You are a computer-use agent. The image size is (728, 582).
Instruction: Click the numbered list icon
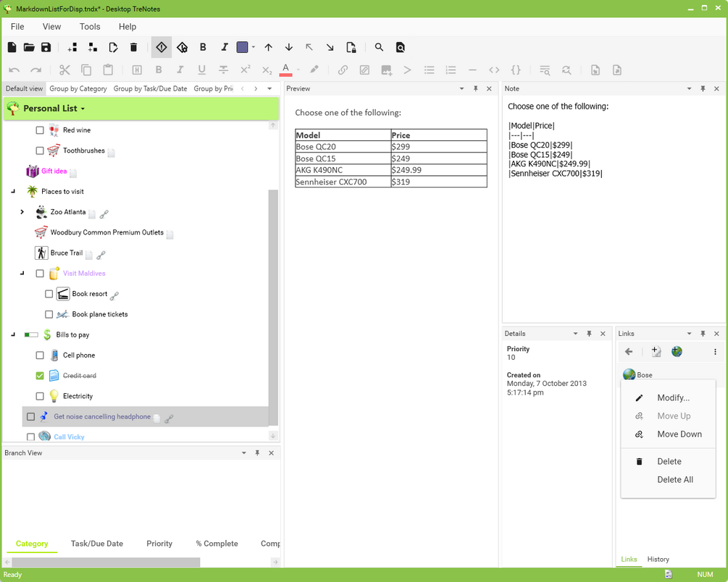point(451,70)
